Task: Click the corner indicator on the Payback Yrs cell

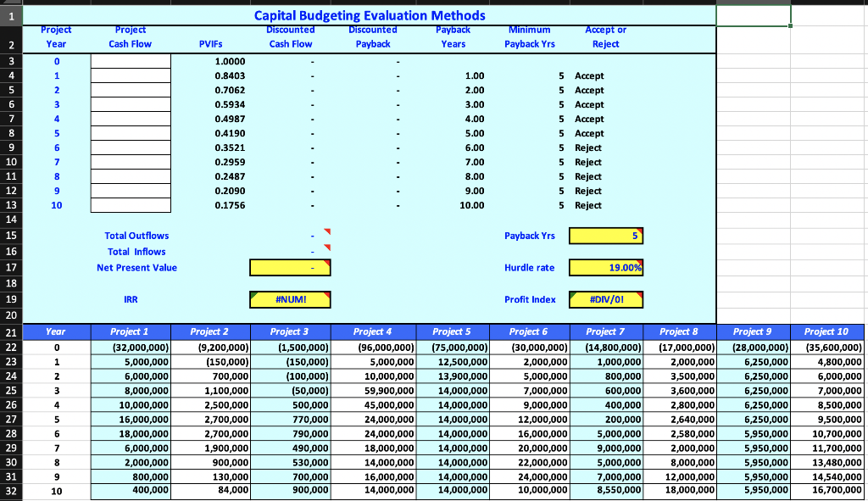Action: (642, 231)
